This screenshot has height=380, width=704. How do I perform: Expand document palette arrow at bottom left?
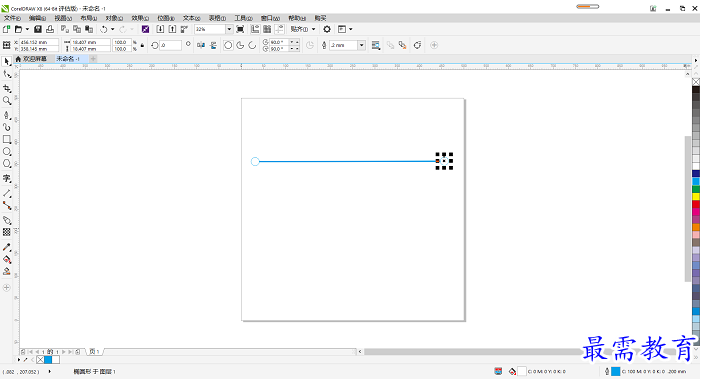(19, 360)
